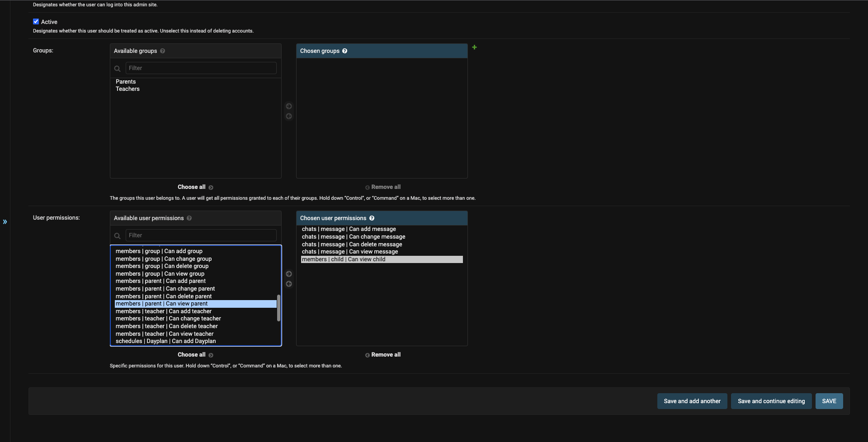Image resolution: width=868 pixels, height=442 pixels.
Task: Click Remove all for chosen user permissions
Action: pyautogui.click(x=386, y=354)
